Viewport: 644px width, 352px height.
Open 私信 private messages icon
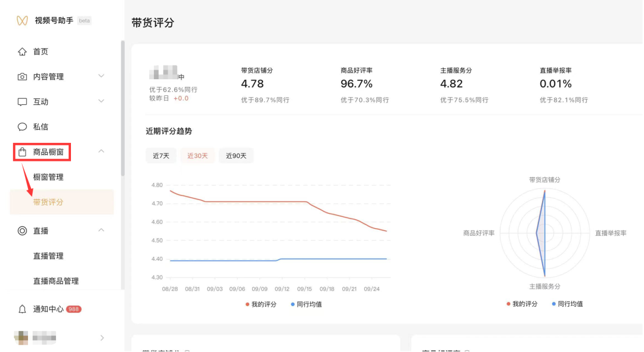click(x=21, y=126)
